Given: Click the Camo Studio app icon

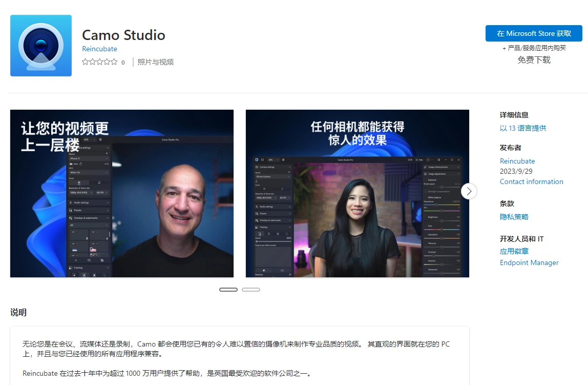Looking at the screenshot, I should coord(41,46).
